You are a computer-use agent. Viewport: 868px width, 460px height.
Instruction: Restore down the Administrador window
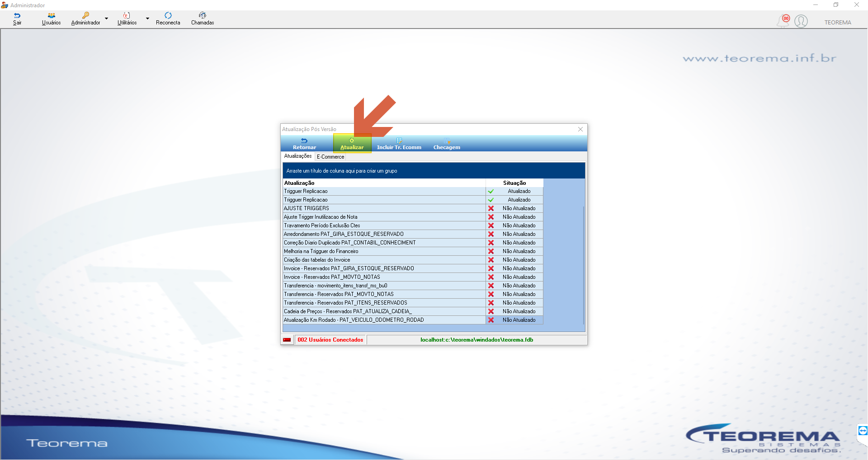[x=836, y=5]
